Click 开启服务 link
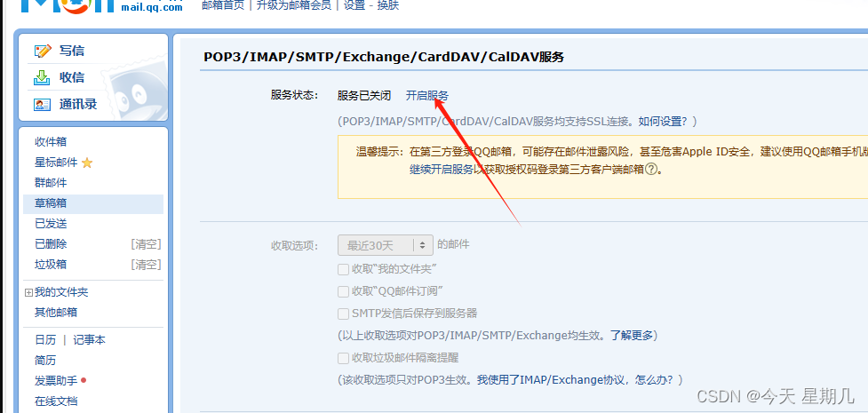868x413 pixels. click(x=426, y=96)
